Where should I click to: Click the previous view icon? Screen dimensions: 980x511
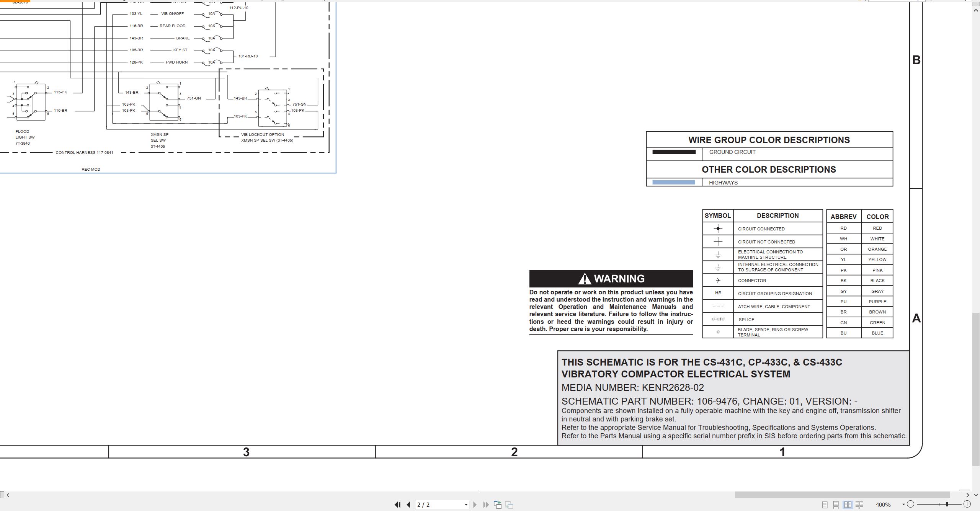pyautogui.click(x=498, y=504)
